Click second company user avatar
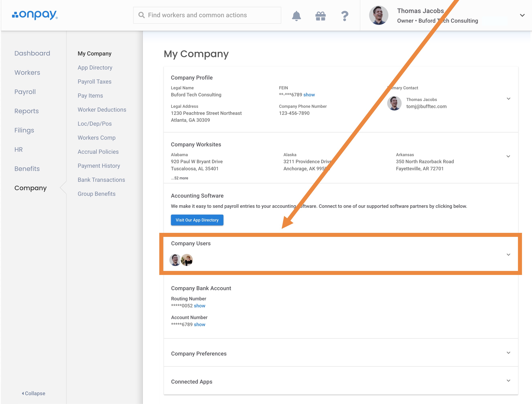The width and height of the screenshot is (532, 404). point(187,260)
